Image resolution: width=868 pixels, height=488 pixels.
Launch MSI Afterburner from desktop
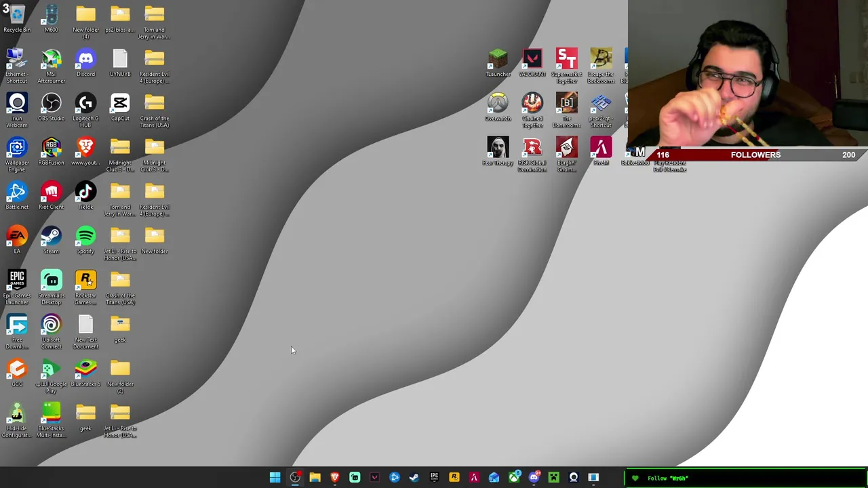pyautogui.click(x=52, y=66)
